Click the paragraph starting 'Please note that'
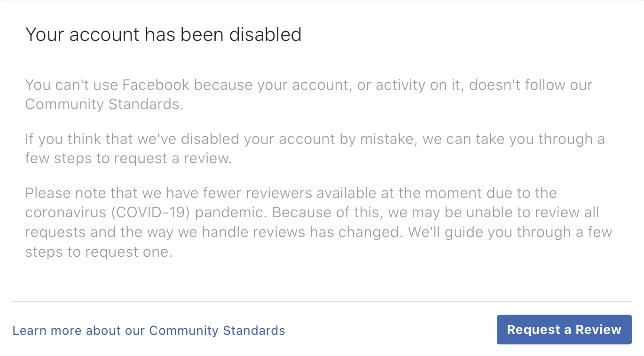 pyautogui.click(x=318, y=222)
